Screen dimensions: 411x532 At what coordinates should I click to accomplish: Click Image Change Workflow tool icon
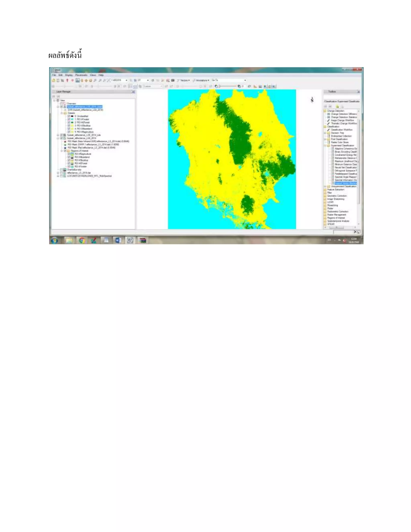coord(329,120)
